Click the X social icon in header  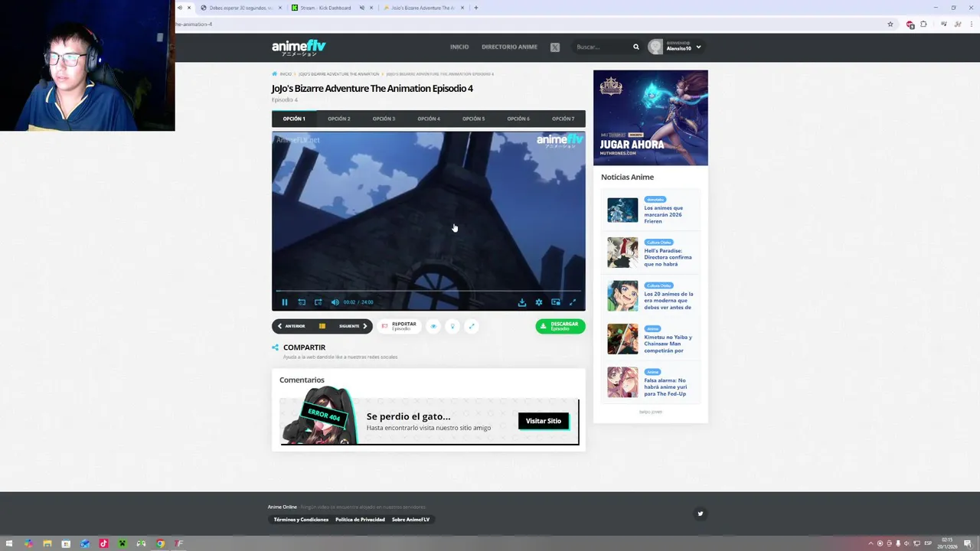[555, 47]
